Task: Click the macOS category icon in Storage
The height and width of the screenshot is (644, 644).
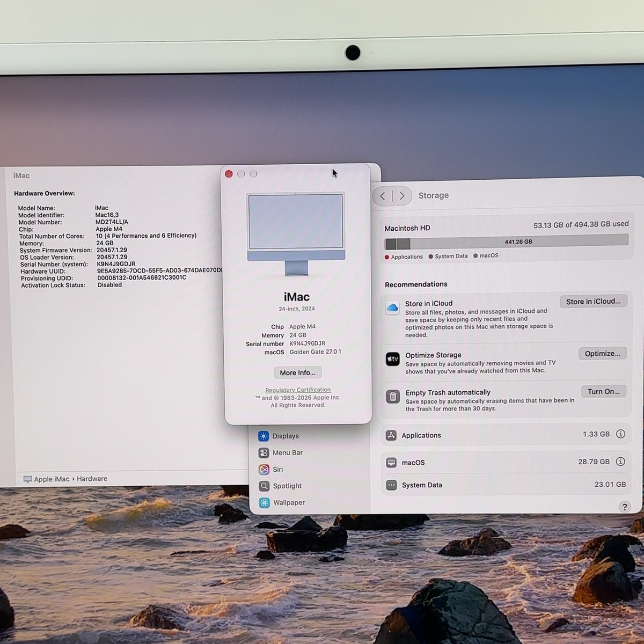Action: (391, 463)
